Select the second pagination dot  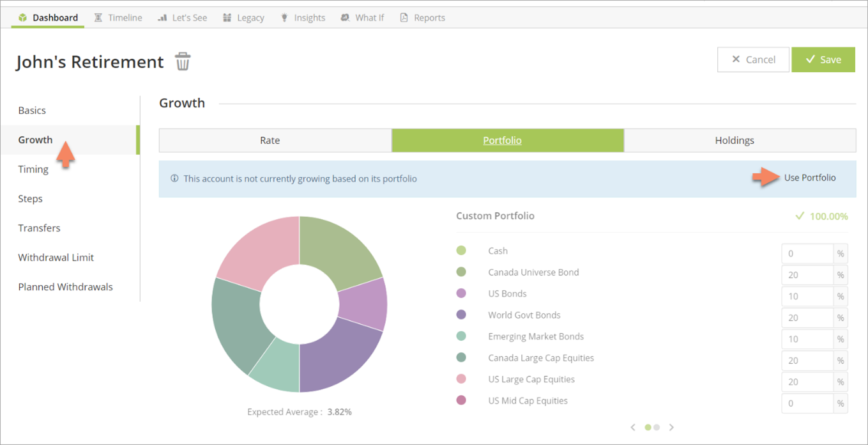[657, 427]
